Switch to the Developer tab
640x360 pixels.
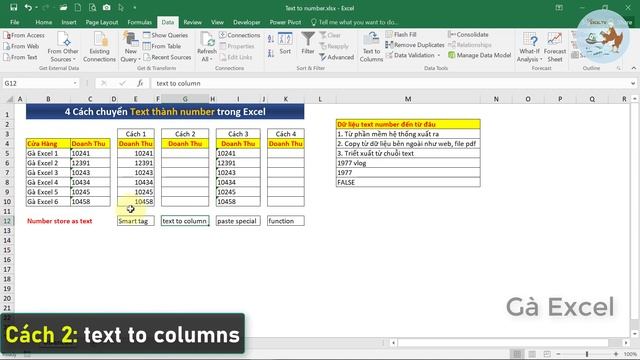(247, 22)
